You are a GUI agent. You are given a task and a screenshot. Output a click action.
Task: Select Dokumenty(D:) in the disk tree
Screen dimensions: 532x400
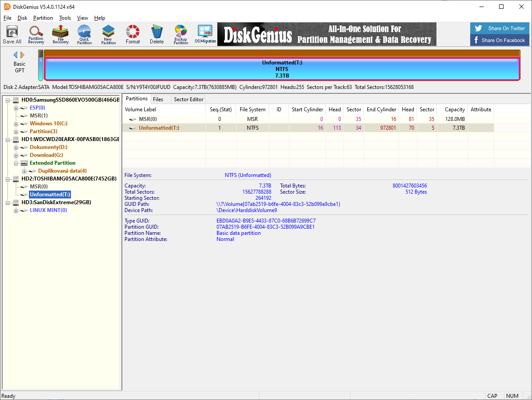[48, 147]
